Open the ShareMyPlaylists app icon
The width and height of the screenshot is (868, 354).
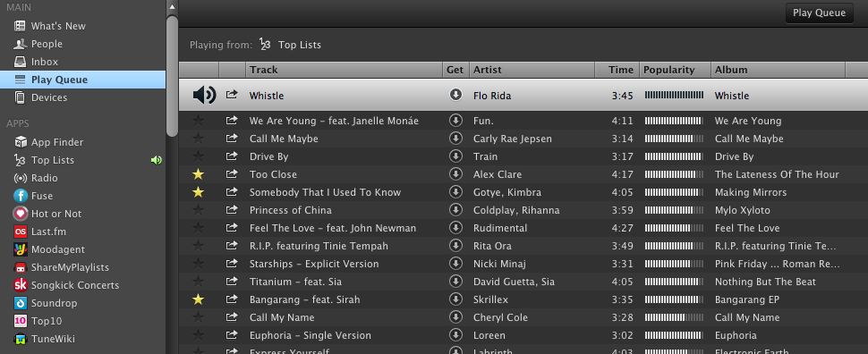20,267
